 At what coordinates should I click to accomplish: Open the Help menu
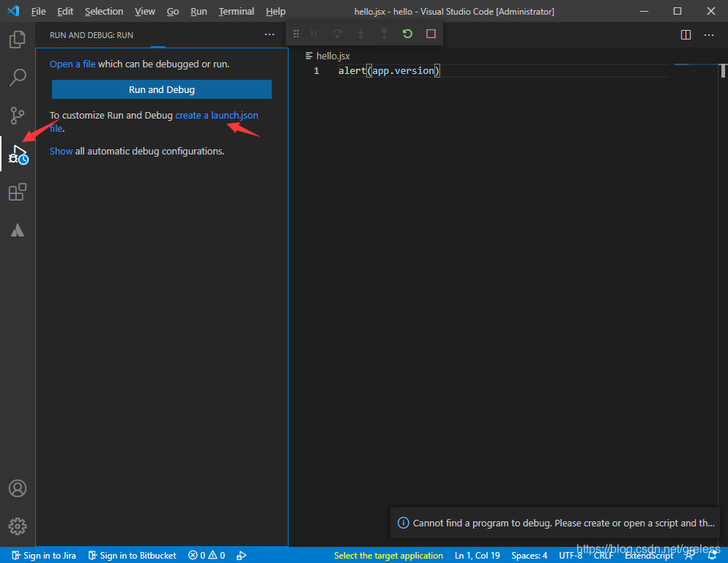click(x=276, y=11)
